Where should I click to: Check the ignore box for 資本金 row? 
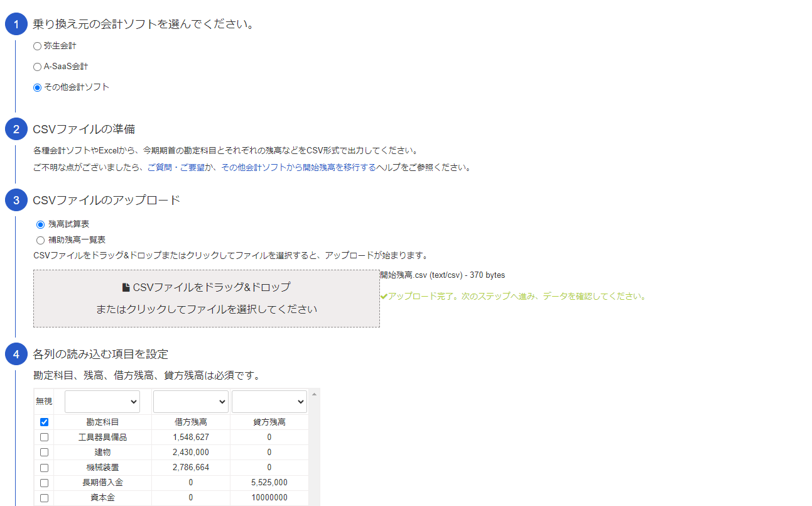[x=44, y=498]
